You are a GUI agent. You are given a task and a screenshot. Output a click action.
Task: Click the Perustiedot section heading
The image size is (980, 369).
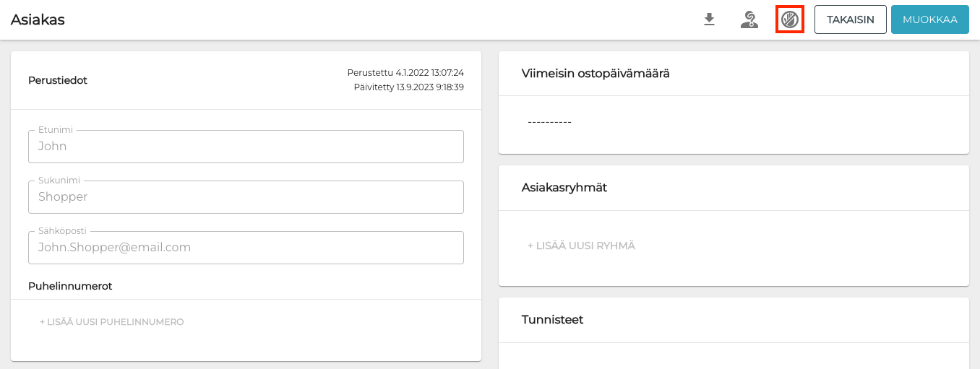click(58, 81)
